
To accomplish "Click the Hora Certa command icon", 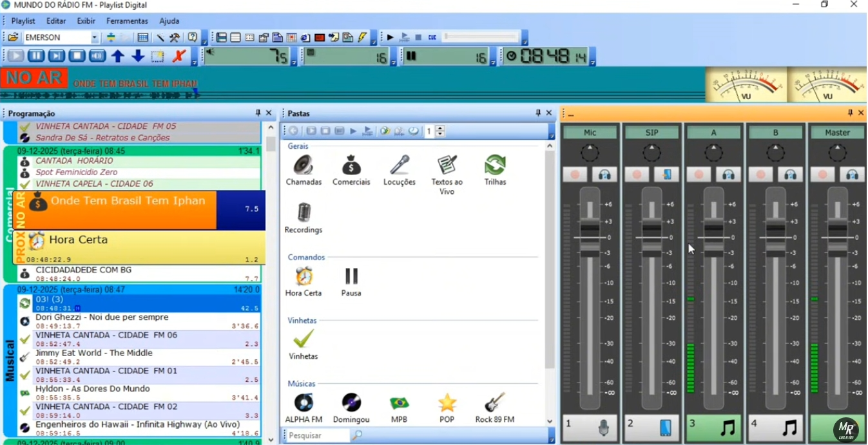I will [304, 277].
